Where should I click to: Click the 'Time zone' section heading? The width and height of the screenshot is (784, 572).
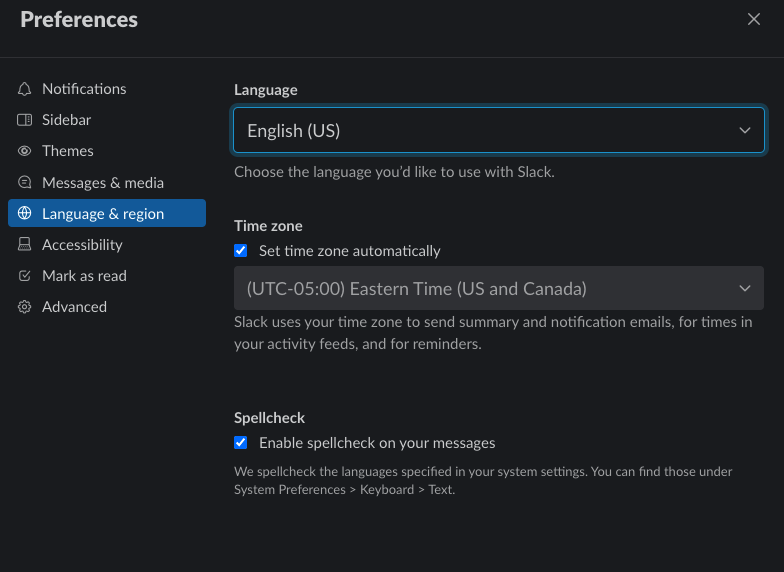click(268, 226)
